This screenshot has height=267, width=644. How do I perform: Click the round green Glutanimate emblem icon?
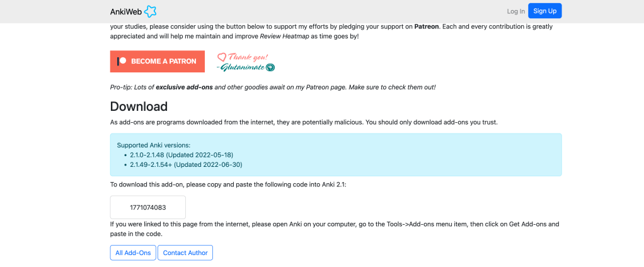270,67
